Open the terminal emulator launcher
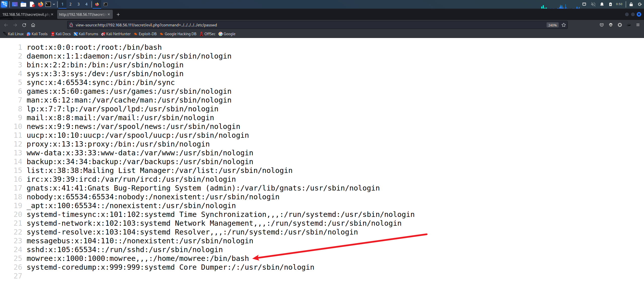Viewport: 644px width, 281px height. pos(48,4)
